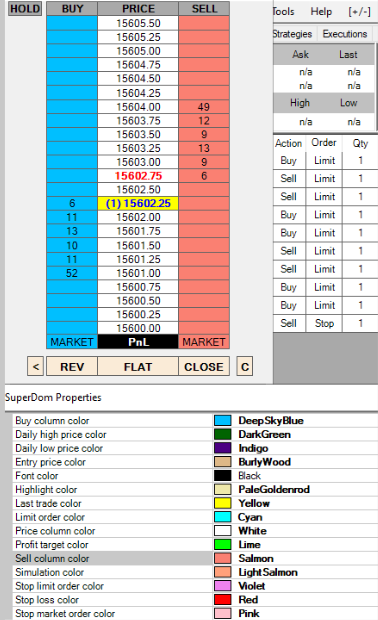Click the 15600.00 price row

click(x=138, y=328)
